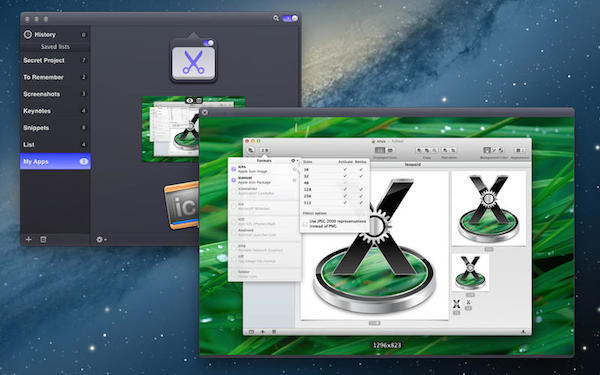Select the wooden 'iC' app icon item
The height and width of the screenshot is (375, 600).
click(x=182, y=205)
